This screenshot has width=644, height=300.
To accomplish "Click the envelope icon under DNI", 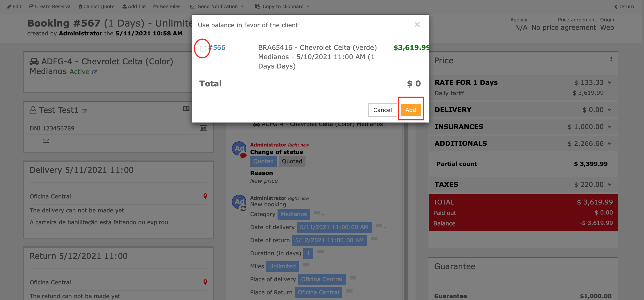I will (x=46, y=140).
